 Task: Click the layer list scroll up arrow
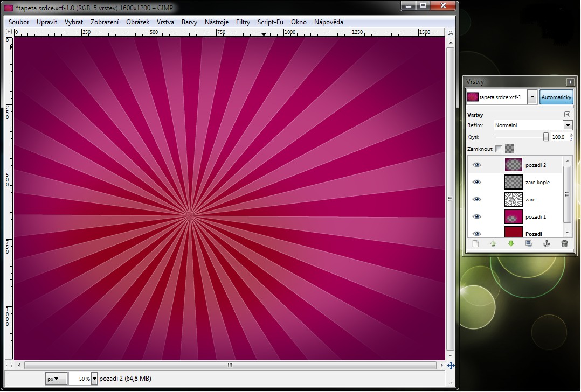pos(568,161)
